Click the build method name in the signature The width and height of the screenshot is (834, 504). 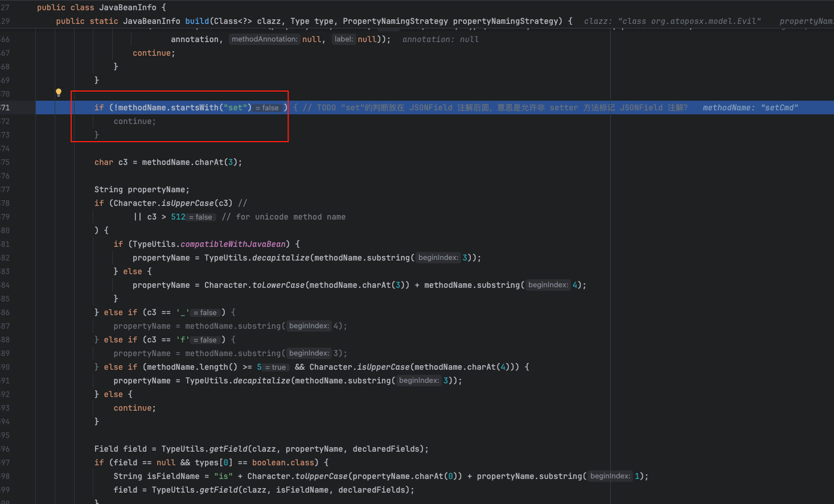[x=197, y=21]
